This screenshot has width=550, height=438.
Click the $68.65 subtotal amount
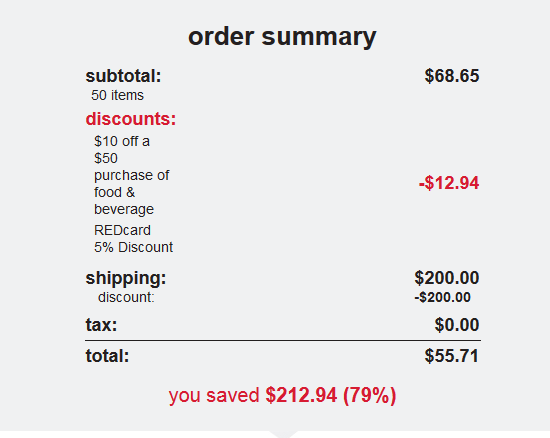(x=452, y=76)
